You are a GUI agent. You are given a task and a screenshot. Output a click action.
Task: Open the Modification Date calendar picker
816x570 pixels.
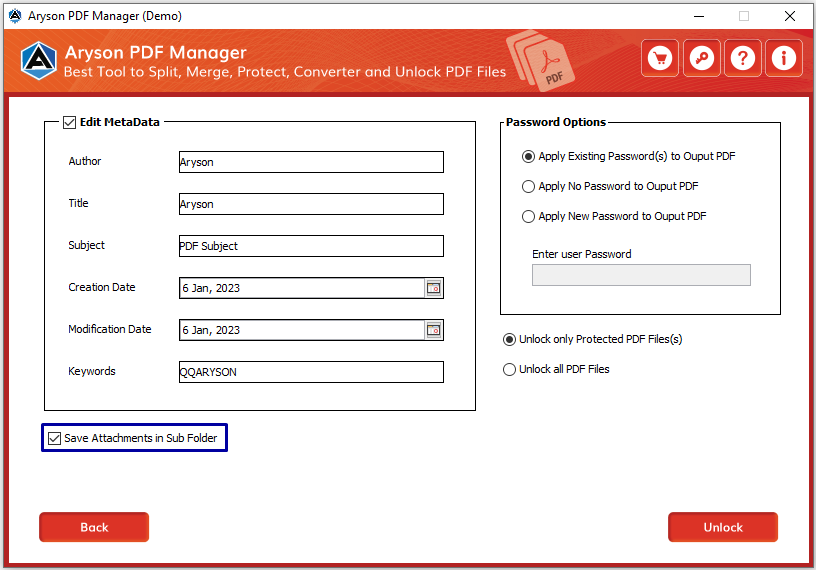(x=434, y=330)
